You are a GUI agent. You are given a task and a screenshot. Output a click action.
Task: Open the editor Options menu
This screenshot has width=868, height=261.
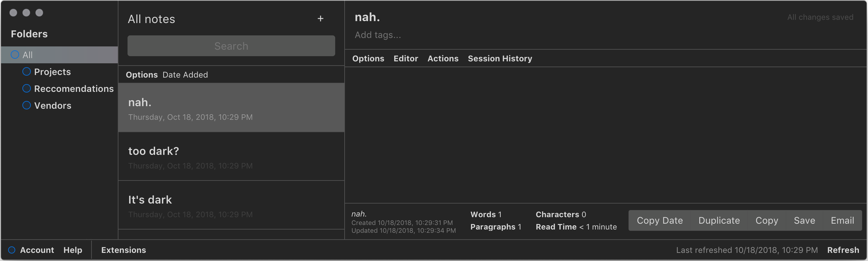pos(368,59)
